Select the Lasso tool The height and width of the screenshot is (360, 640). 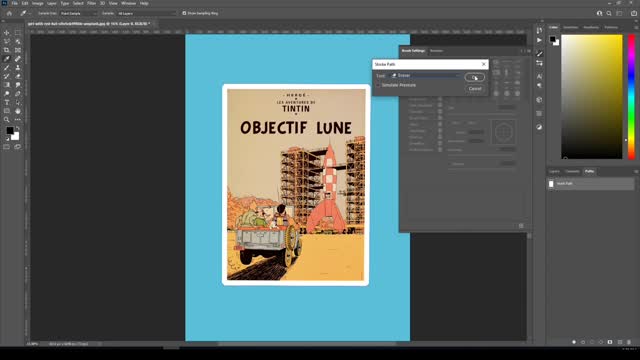tap(7, 42)
